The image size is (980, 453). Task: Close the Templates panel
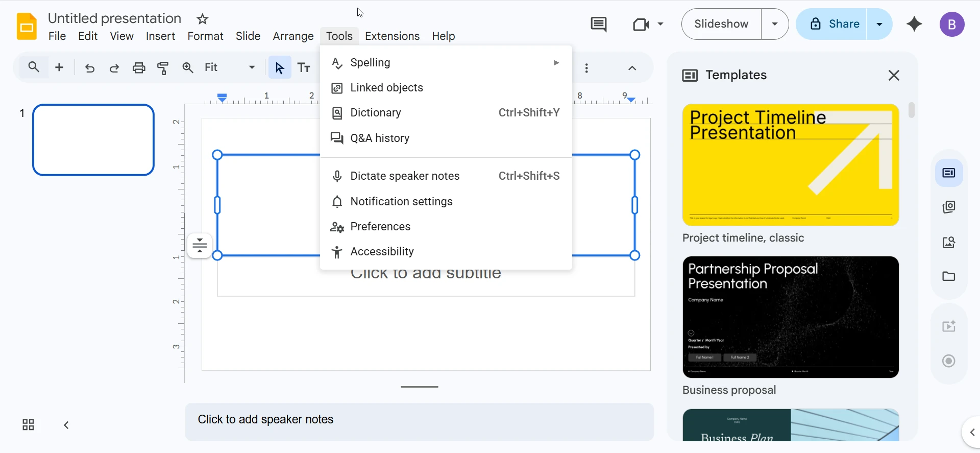[893, 76]
